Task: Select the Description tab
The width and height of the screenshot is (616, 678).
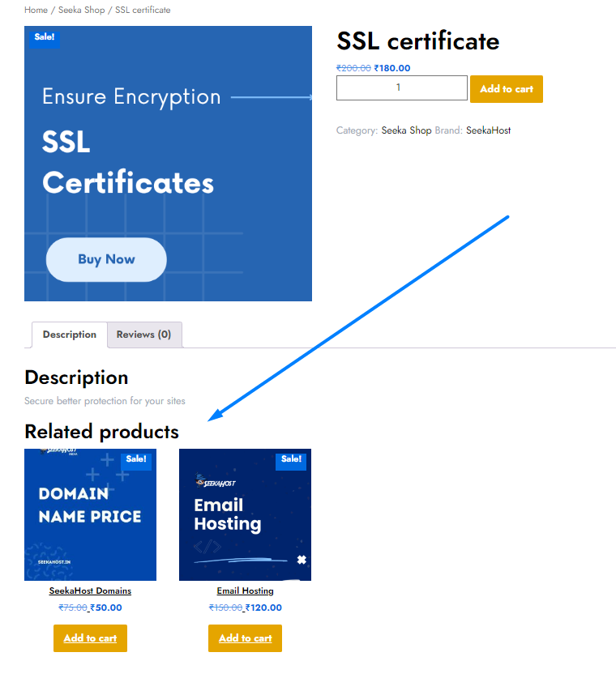Action: pyautogui.click(x=69, y=335)
